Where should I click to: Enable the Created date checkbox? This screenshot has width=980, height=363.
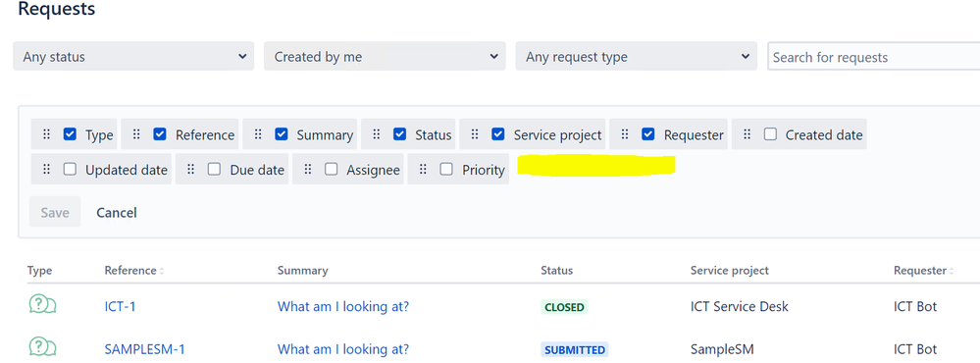coord(771,133)
